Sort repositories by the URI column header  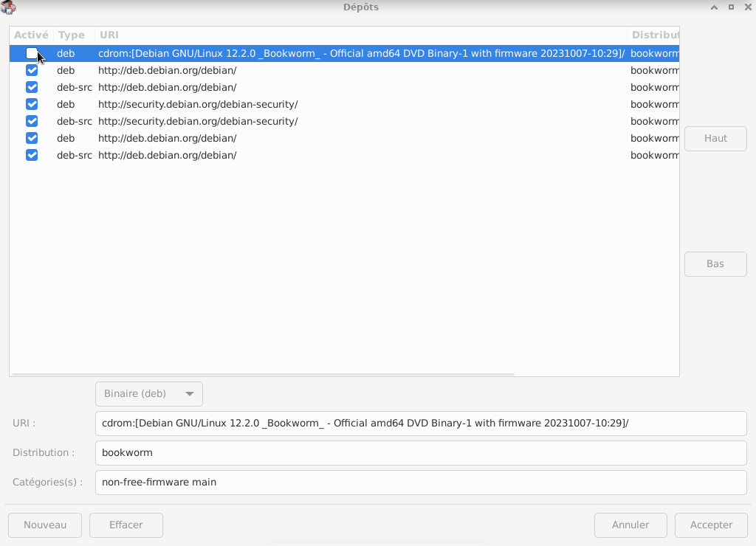point(360,35)
